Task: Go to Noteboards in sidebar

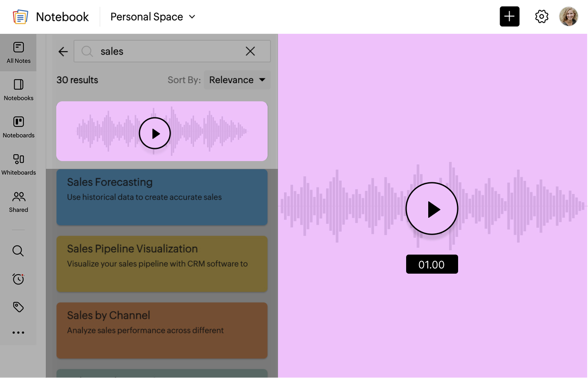Action: point(18,127)
